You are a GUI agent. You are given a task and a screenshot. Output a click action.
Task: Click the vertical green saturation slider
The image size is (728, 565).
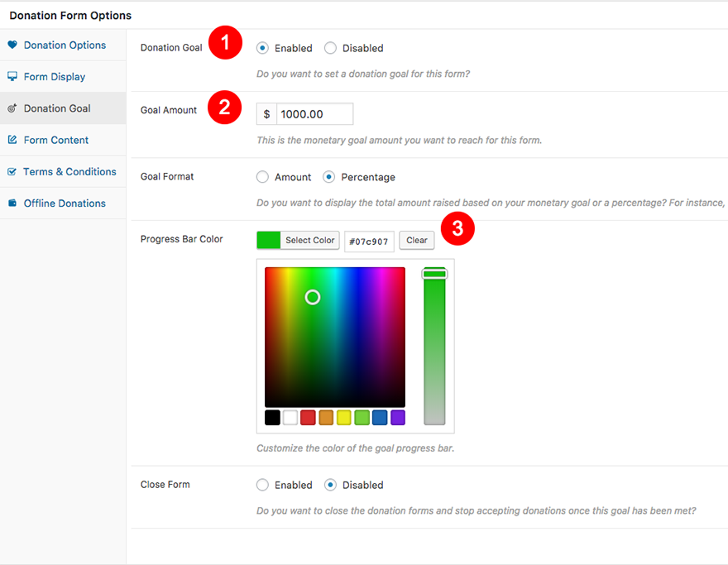(x=434, y=347)
